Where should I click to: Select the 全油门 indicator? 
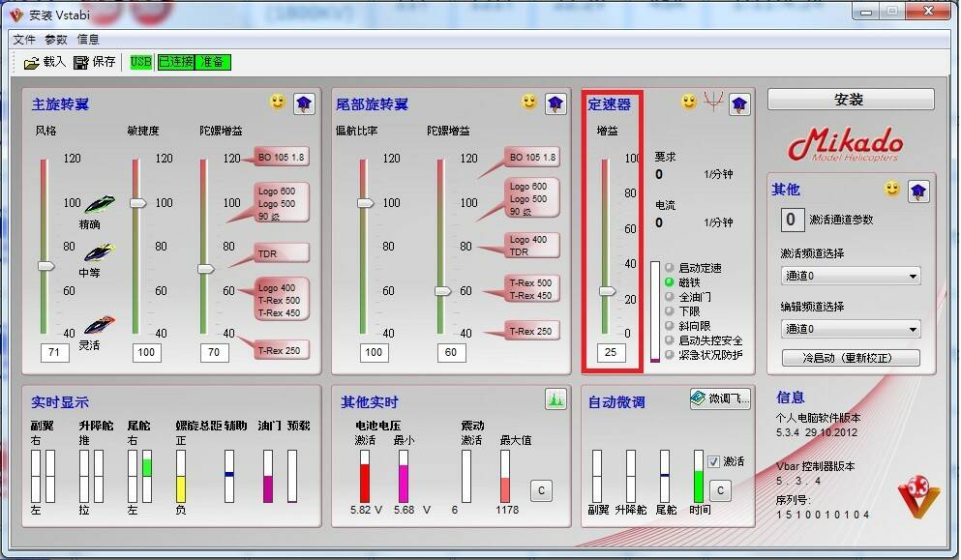[670, 297]
